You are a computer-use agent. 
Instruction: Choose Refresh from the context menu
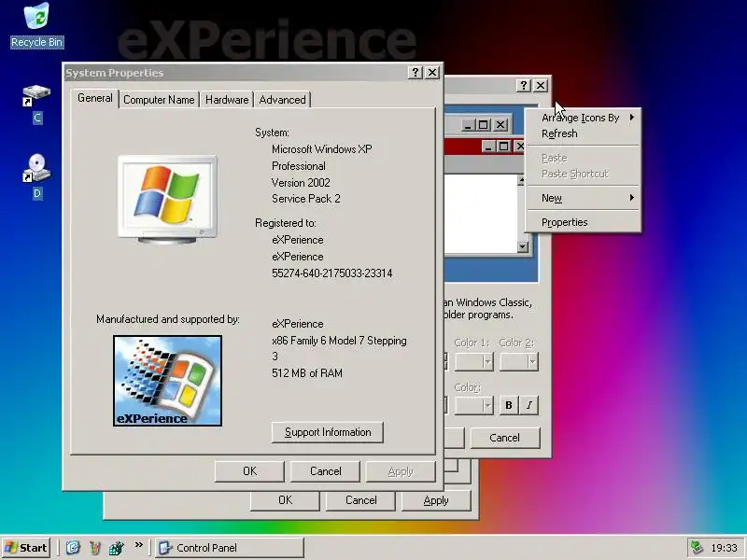pyautogui.click(x=583, y=133)
